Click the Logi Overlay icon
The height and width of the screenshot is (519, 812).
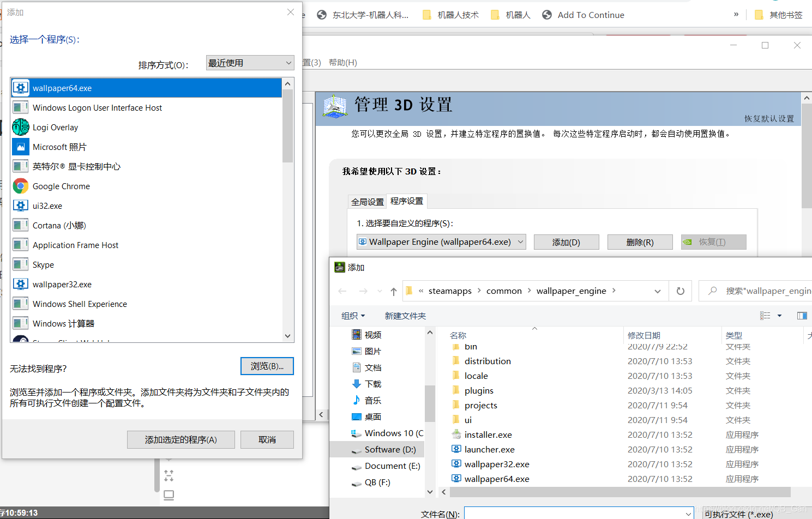pyautogui.click(x=21, y=127)
